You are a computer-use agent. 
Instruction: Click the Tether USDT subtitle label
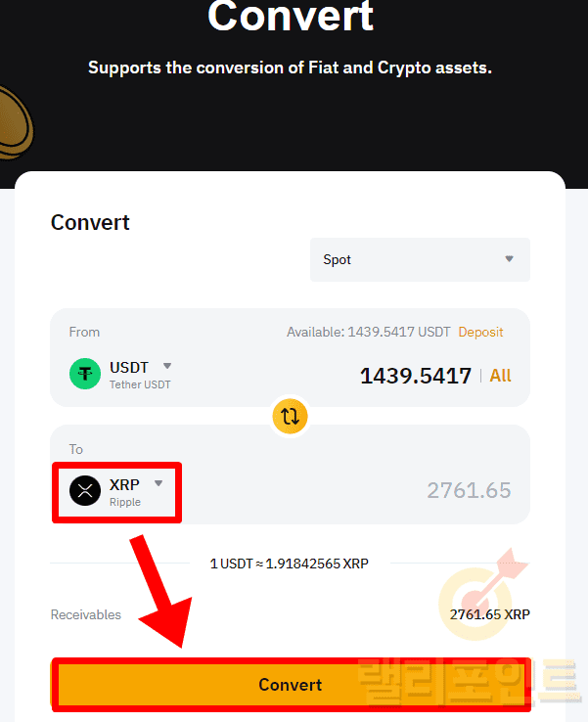pyautogui.click(x=140, y=384)
